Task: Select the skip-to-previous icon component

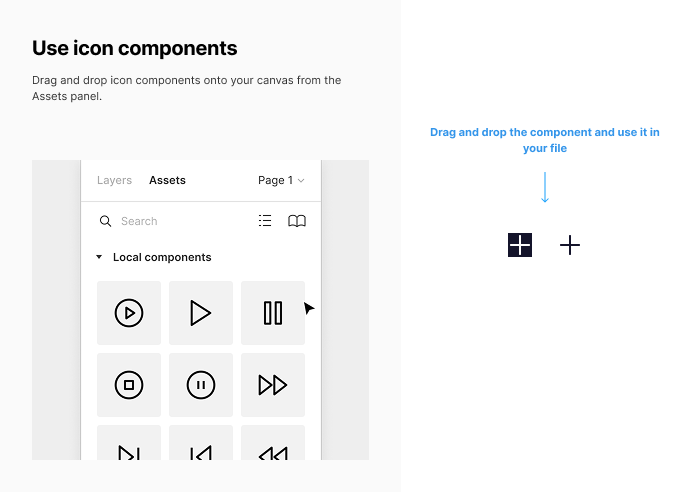Action: [x=201, y=443]
